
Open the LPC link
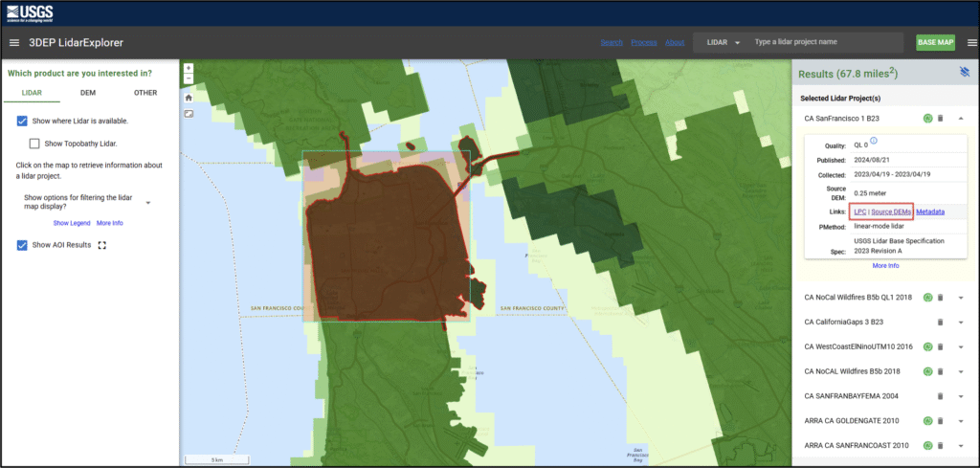860,212
